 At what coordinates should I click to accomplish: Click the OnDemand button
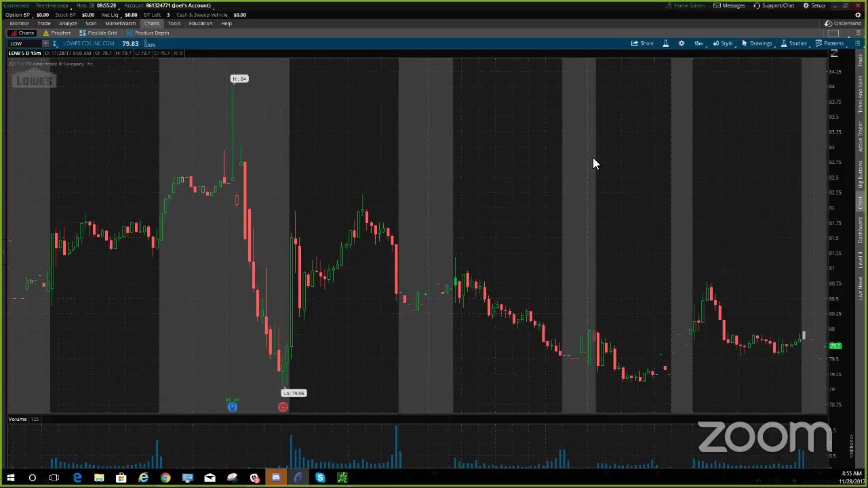[x=843, y=23]
